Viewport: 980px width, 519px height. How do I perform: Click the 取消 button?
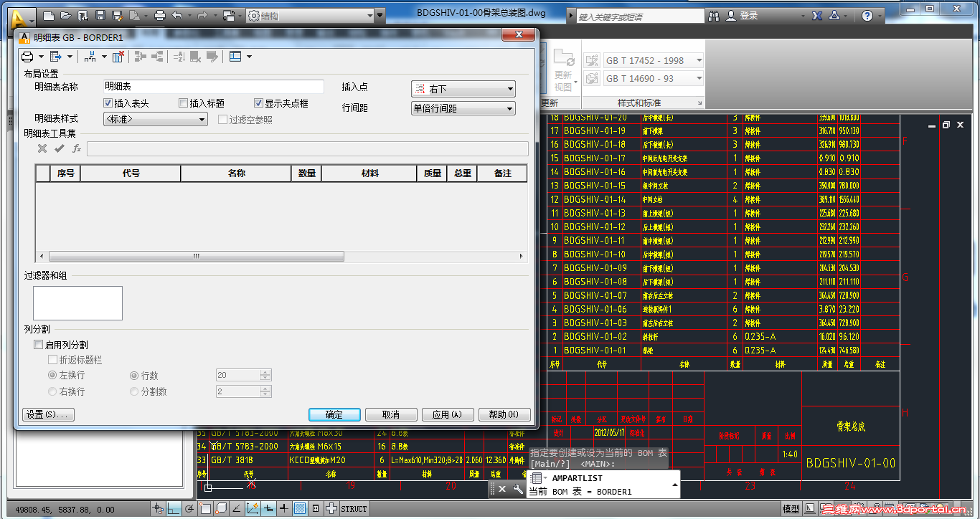tap(391, 414)
